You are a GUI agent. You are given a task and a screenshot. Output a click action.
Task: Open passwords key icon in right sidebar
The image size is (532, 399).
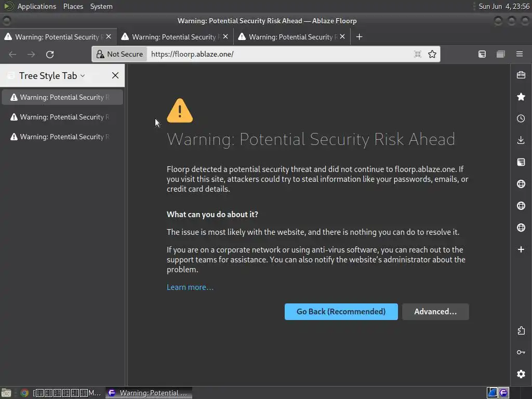tap(521, 352)
